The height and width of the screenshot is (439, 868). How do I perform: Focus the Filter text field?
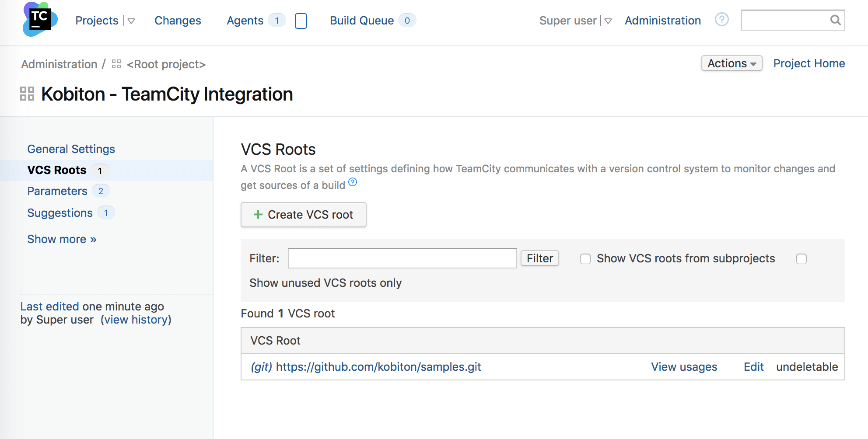click(402, 258)
